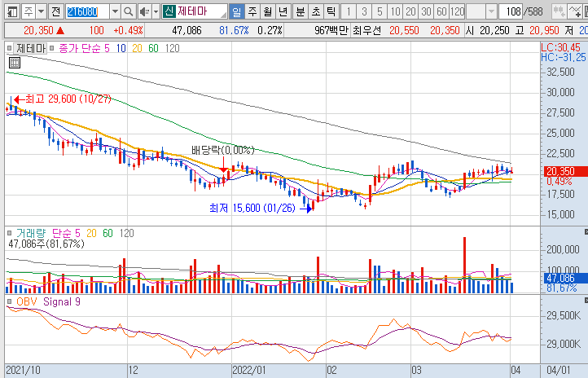Click the green 신 badge icon

(169, 11)
